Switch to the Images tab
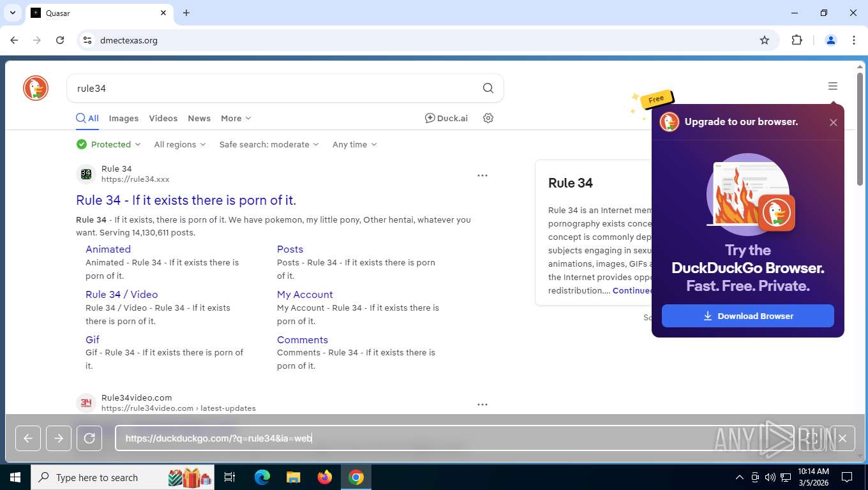 point(124,118)
